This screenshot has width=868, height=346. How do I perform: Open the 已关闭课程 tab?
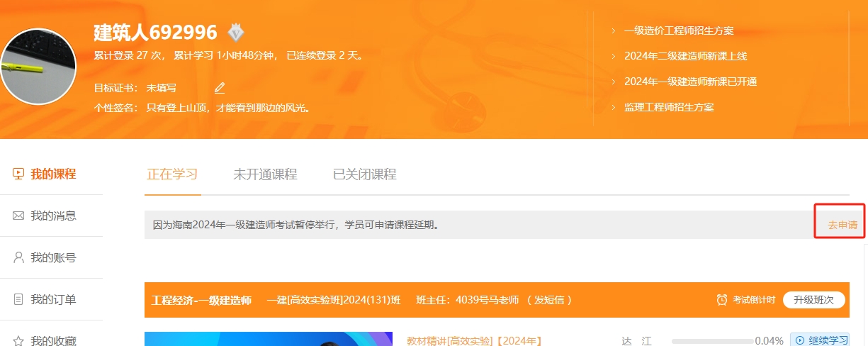pyautogui.click(x=364, y=174)
